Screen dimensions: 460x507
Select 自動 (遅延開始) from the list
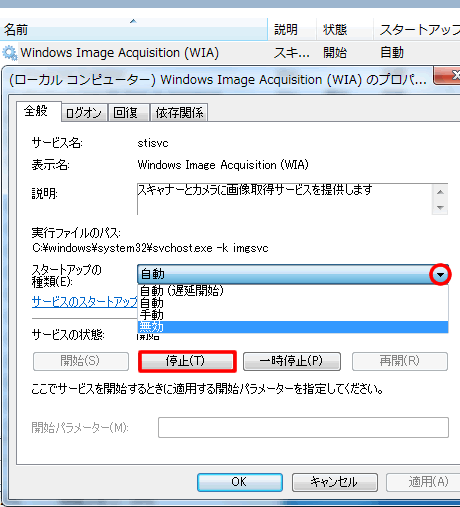(x=293, y=291)
